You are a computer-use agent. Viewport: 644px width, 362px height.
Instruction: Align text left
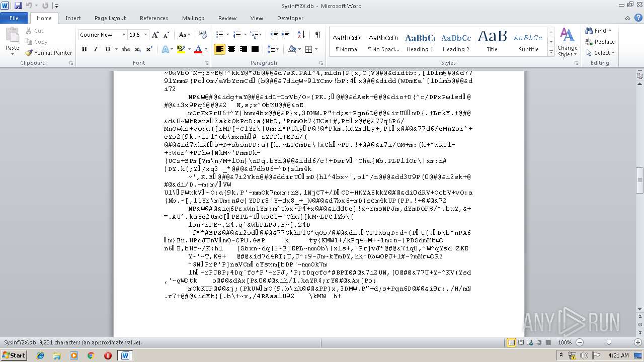pos(219,49)
